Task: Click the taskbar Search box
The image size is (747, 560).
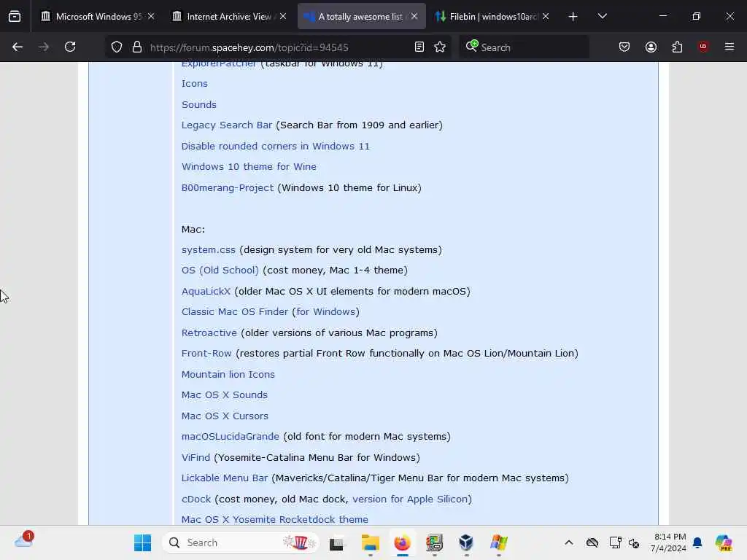Action: click(x=241, y=542)
